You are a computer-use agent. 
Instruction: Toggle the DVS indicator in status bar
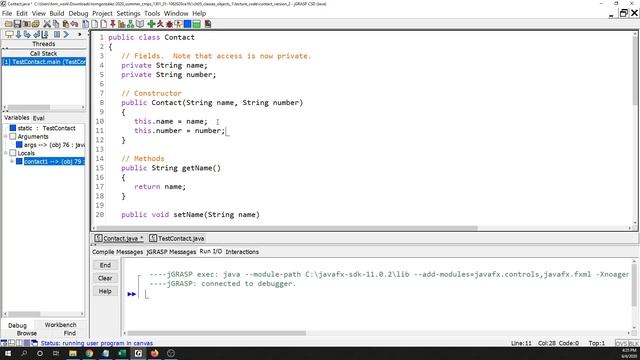(x=621, y=343)
